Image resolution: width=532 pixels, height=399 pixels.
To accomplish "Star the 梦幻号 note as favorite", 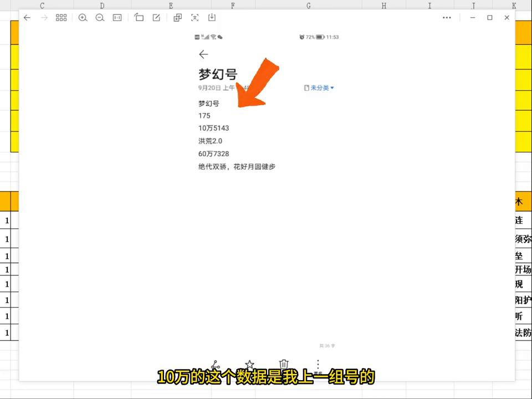I will 249,364.
